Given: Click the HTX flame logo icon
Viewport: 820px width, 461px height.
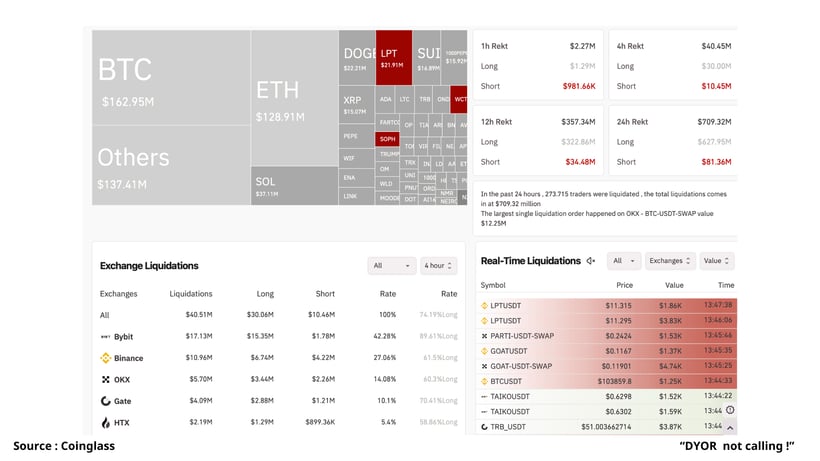Looking at the screenshot, I should pyautogui.click(x=106, y=422).
